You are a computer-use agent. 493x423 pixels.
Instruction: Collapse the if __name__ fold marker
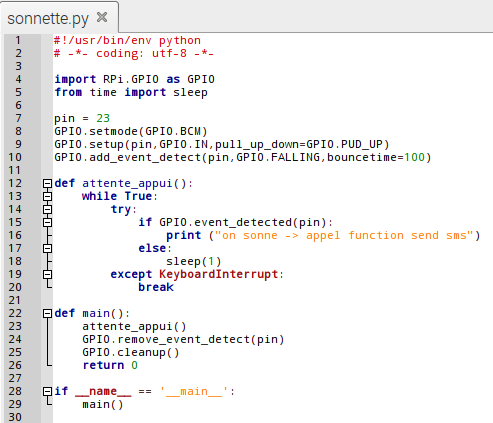pyautogui.click(x=47, y=391)
